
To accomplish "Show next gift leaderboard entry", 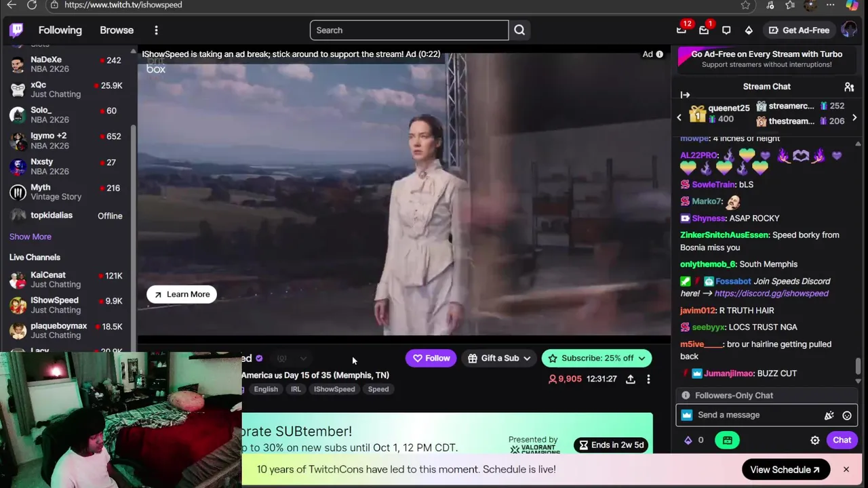I will click(x=854, y=117).
